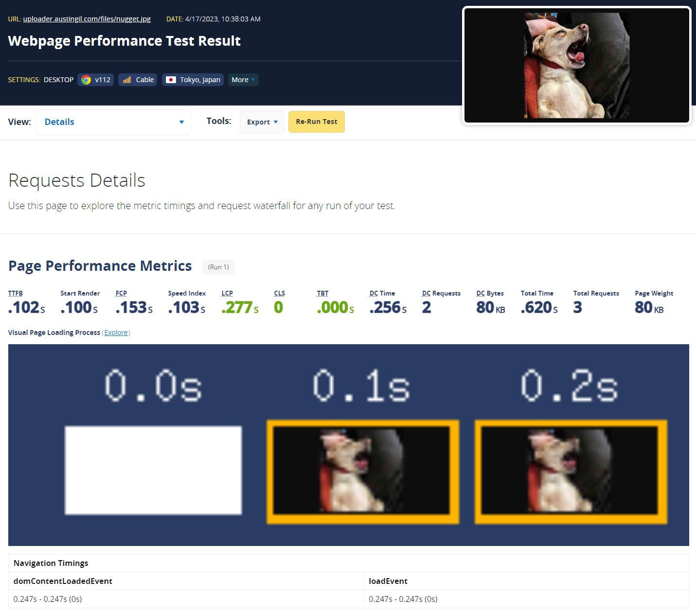Open the FCP metric definition
The image size is (696, 616).
pyautogui.click(x=121, y=293)
